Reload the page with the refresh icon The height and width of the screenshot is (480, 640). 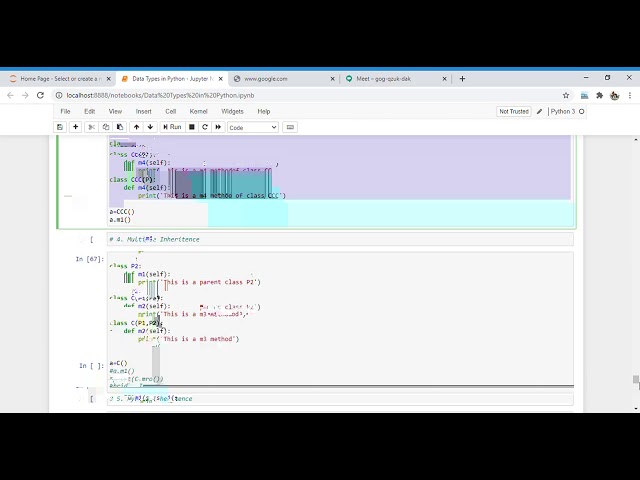tap(40, 96)
